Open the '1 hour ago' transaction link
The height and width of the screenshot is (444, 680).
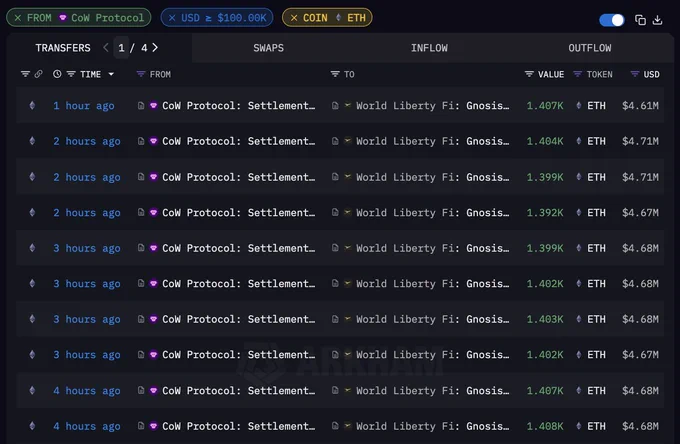pos(84,105)
